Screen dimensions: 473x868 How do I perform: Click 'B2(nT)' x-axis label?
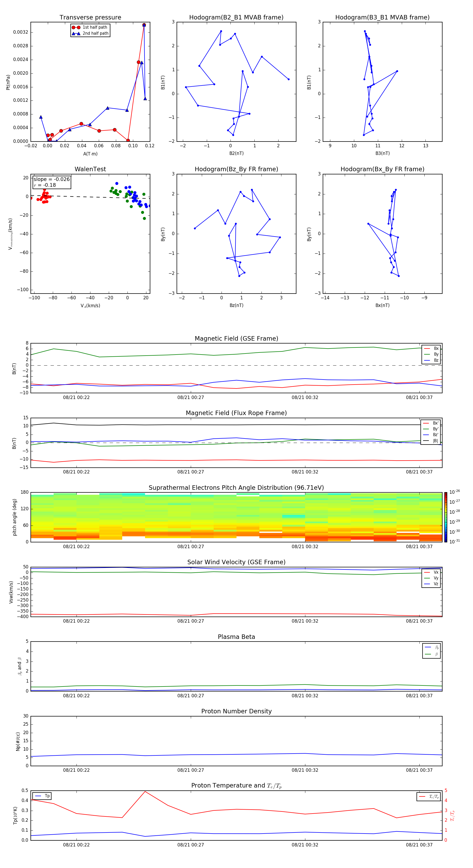[x=236, y=153]
